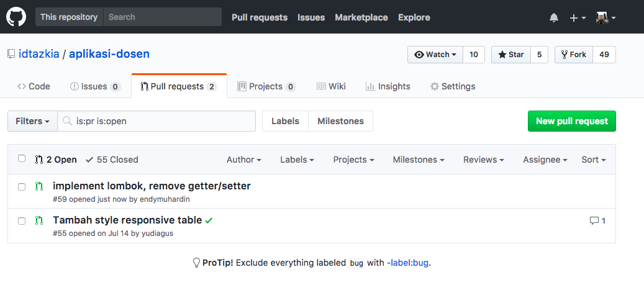Open the 55 Closed pull requests link
644x285 pixels.
tap(112, 160)
